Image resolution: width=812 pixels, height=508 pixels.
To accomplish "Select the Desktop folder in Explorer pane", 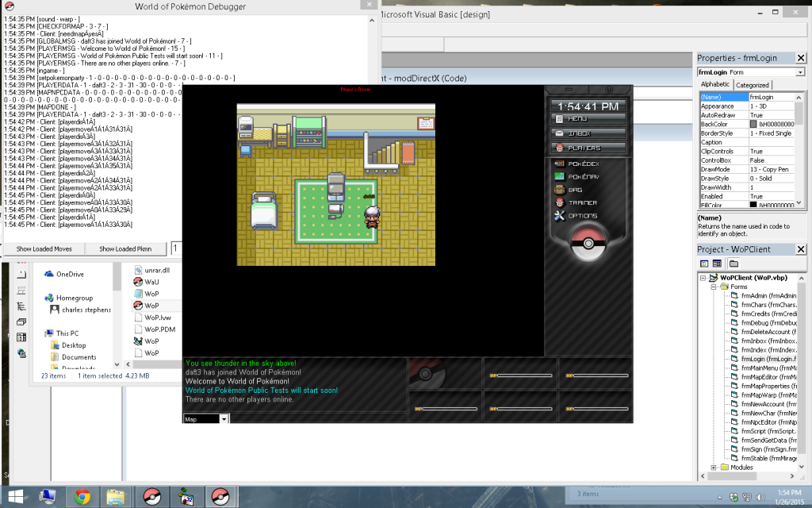I will coord(68,345).
